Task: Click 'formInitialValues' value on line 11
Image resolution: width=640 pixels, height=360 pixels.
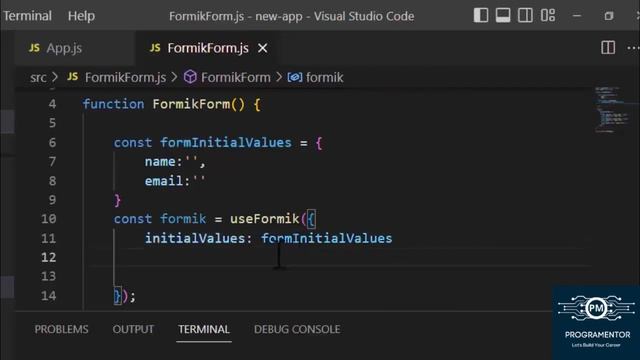Action: 327,238
